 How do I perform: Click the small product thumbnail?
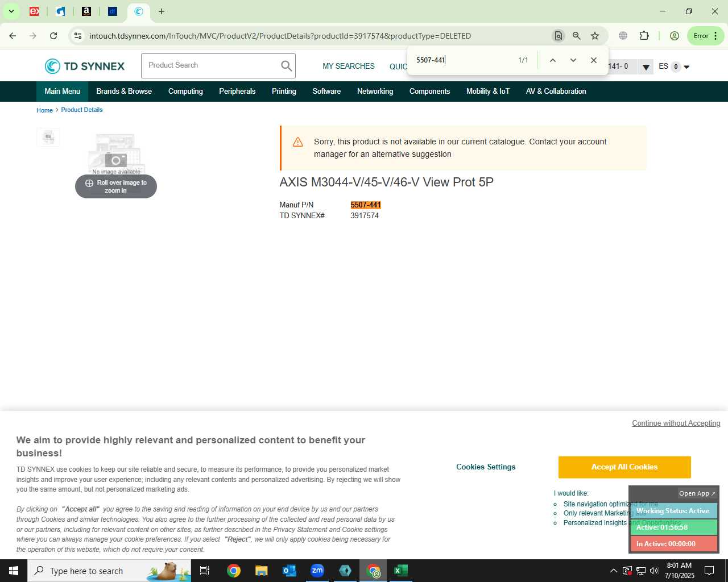[48, 137]
